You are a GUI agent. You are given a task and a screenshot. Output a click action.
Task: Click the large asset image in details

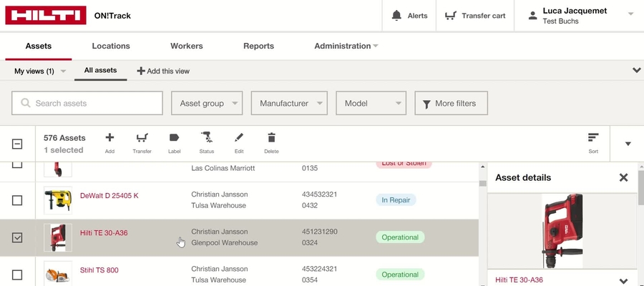(x=562, y=231)
